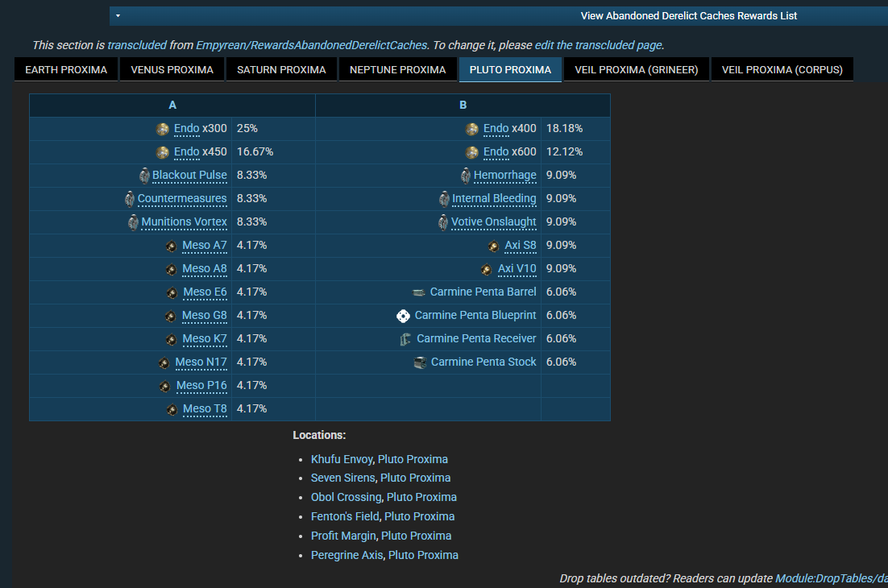The height and width of the screenshot is (588, 888).
Task: Click the Endo icon beside Endo x300
Action: (x=163, y=129)
